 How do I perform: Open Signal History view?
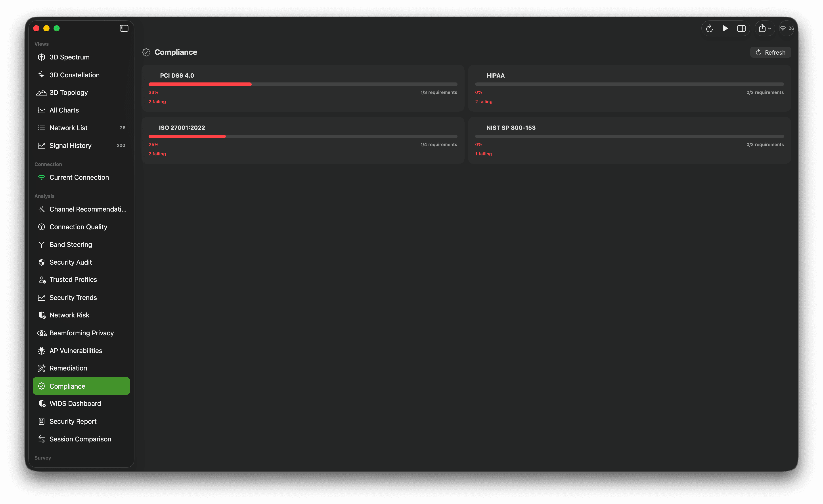pyautogui.click(x=81, y=146)
